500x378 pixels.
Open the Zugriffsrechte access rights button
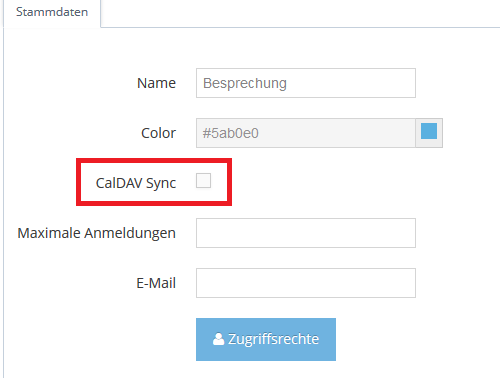[x=266, y=339]
